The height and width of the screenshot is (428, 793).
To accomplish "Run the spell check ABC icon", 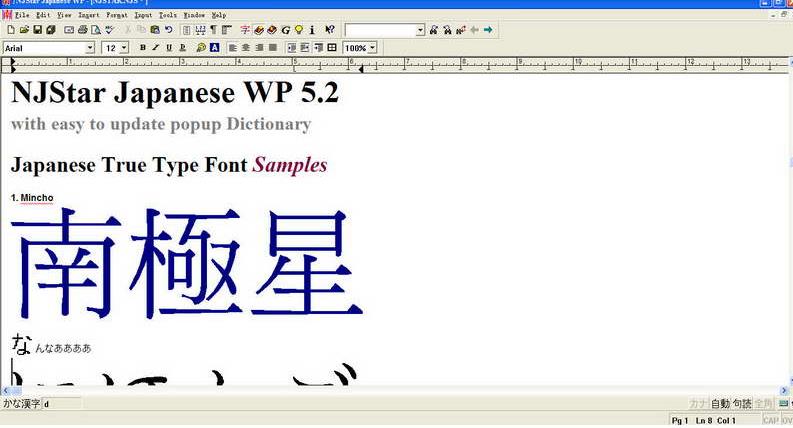I will coord(109,30).
